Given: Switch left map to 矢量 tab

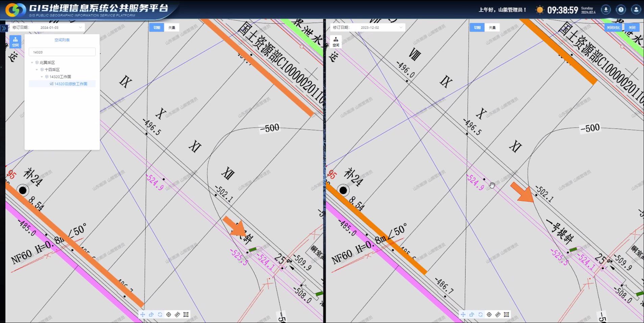Looking at the screenshot, I should 172,27.
